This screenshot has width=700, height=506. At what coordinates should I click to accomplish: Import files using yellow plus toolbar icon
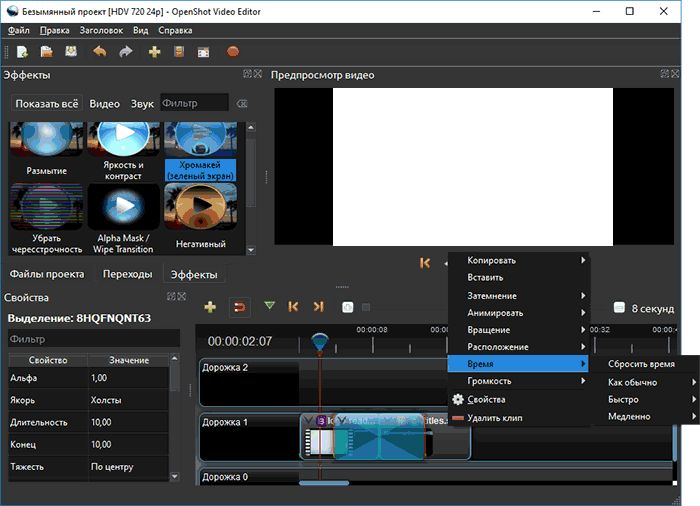tap(154, 52)
